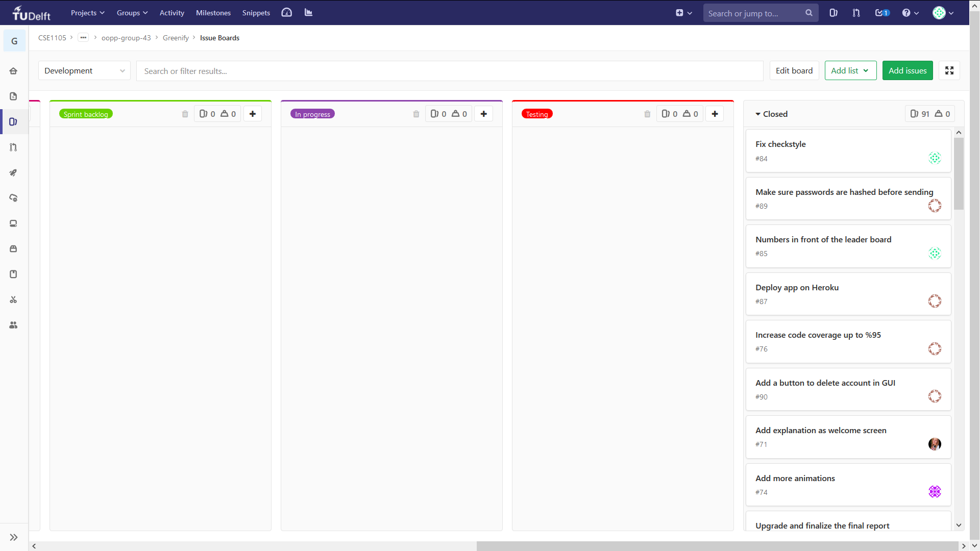Open the Snippets scissors sidebar icon
The height and width of the screenshot is (551, 980).
point(14,299)
